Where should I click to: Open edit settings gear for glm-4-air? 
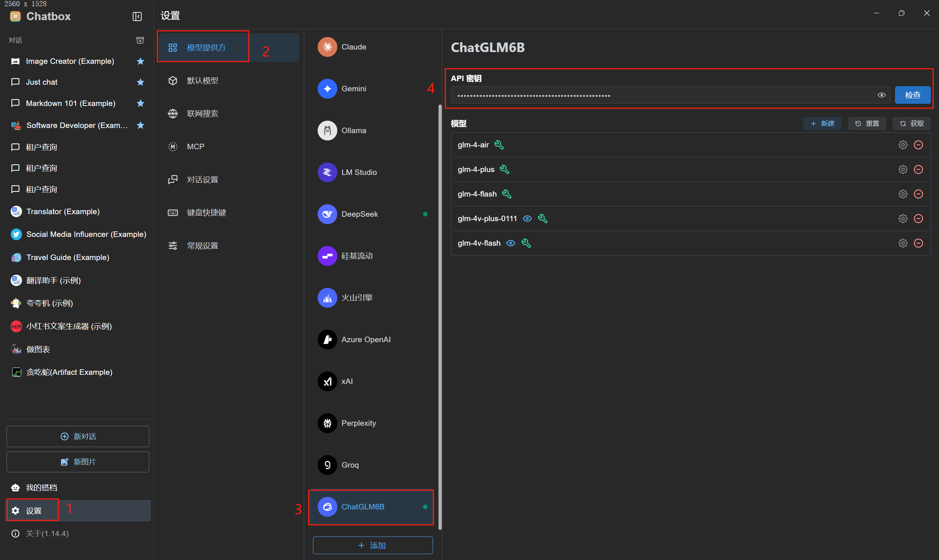click(x=903, y=144)
